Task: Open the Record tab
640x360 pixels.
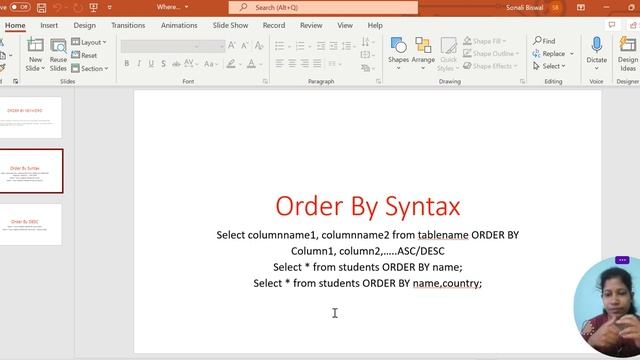Action: [274, 25]
